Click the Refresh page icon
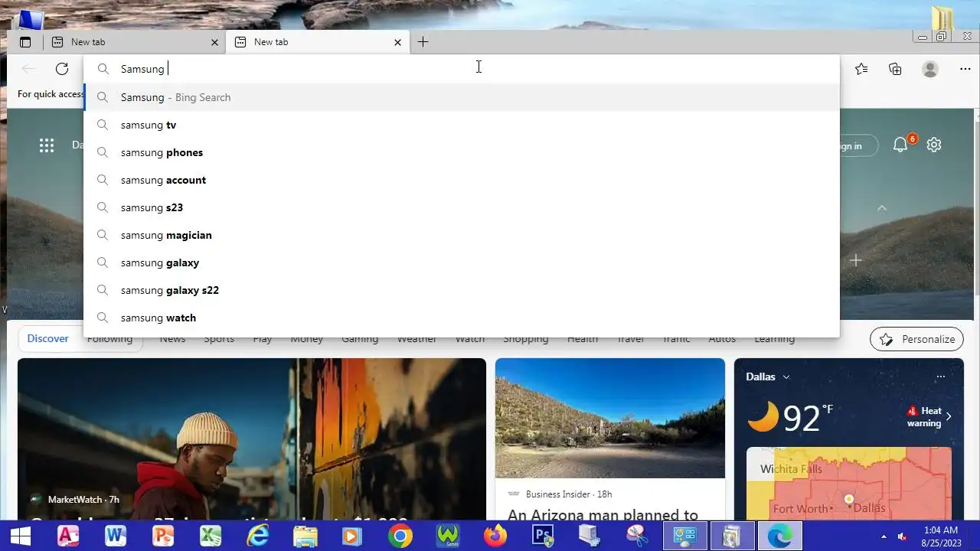980x551 pixels. [x=62, y=69]
